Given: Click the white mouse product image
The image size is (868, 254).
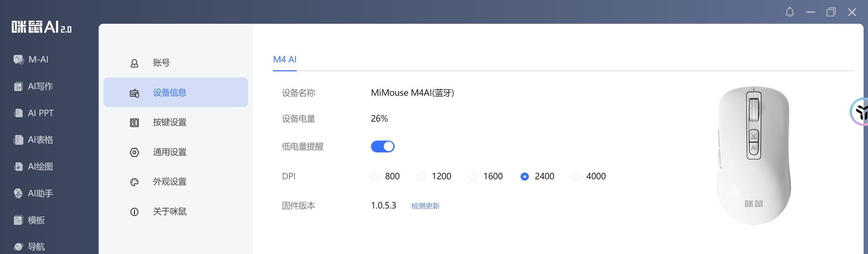Looking at the screenshot, I should (753, 156).
